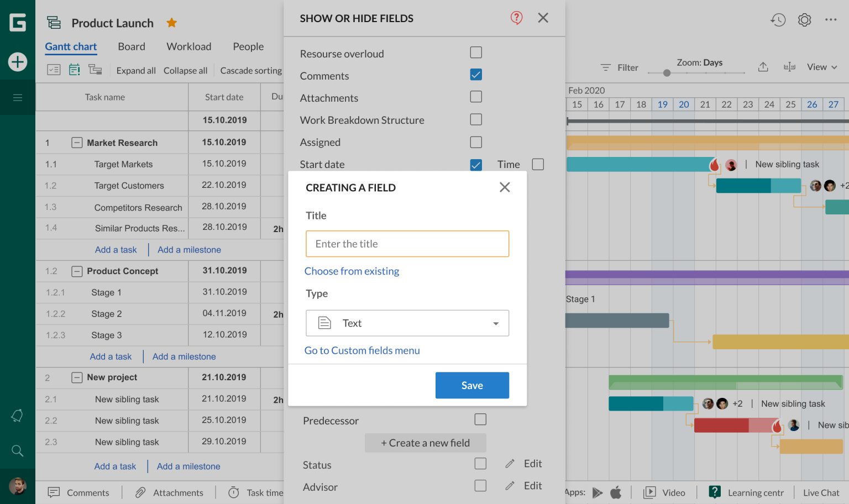
Task: Uncheck the Comments field checkbox
Action: click(475, 75)
